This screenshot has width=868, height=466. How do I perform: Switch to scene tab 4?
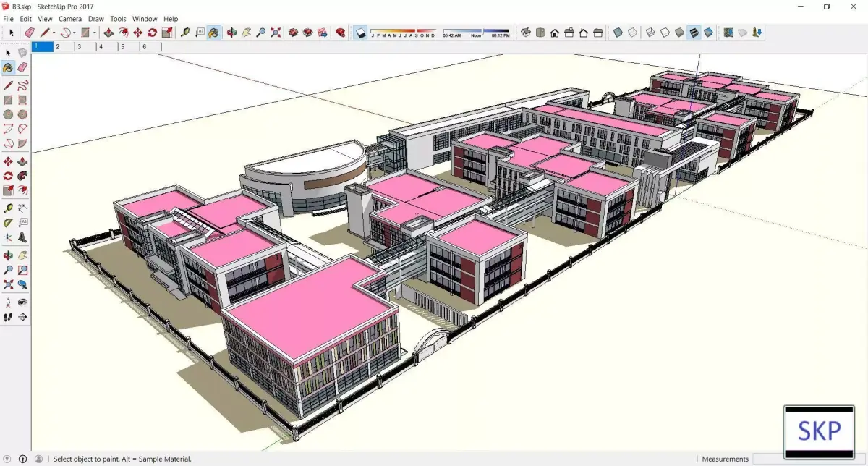tap(108, 46)
